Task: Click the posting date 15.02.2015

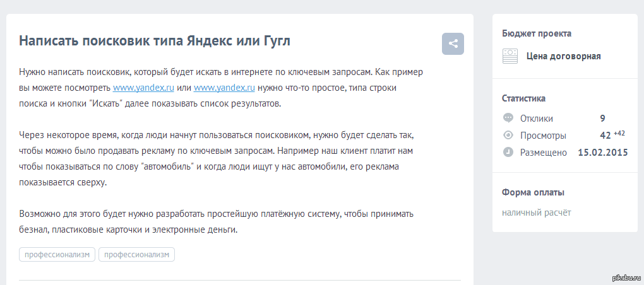Action: pos(603,153)
